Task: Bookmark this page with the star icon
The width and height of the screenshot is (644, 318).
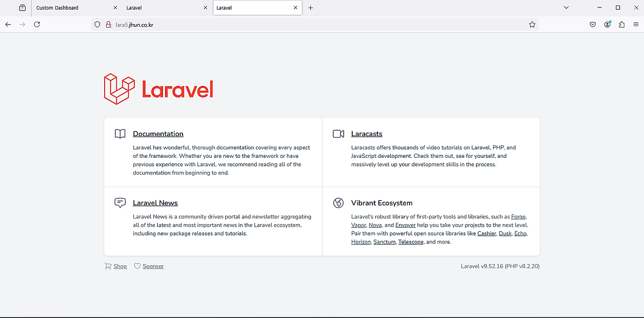Action: pyautogui.click(x=532, y=24)
